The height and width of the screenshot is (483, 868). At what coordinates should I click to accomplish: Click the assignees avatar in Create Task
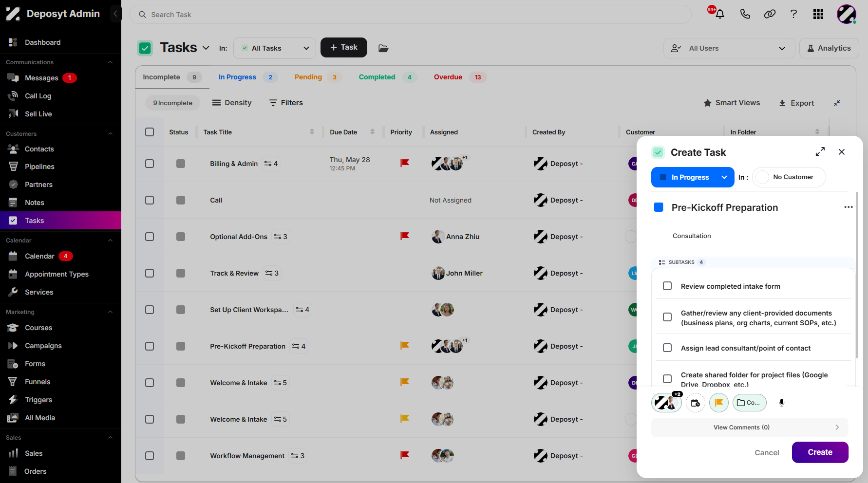click(666, 403)
